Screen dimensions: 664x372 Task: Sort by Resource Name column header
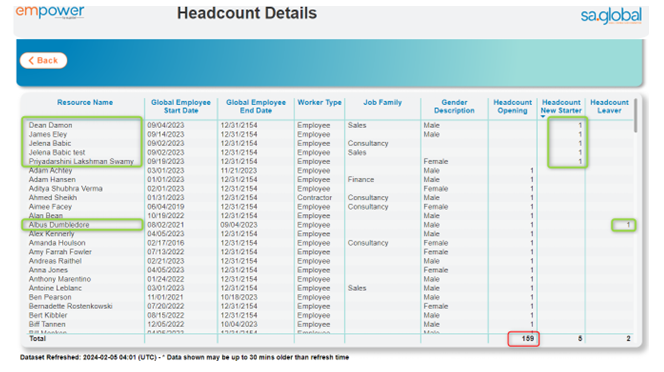click(85, 103)
